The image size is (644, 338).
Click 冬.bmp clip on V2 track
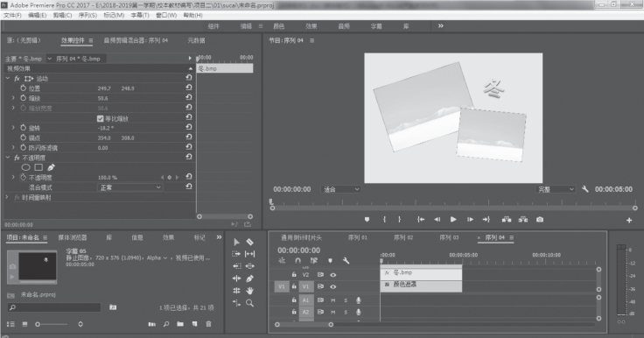click(x=421, y=272)
